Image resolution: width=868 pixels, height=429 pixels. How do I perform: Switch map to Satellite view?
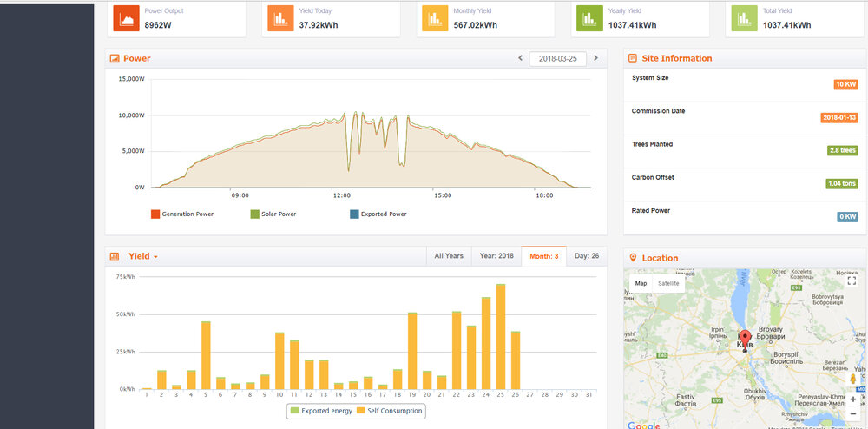point(668,283)
